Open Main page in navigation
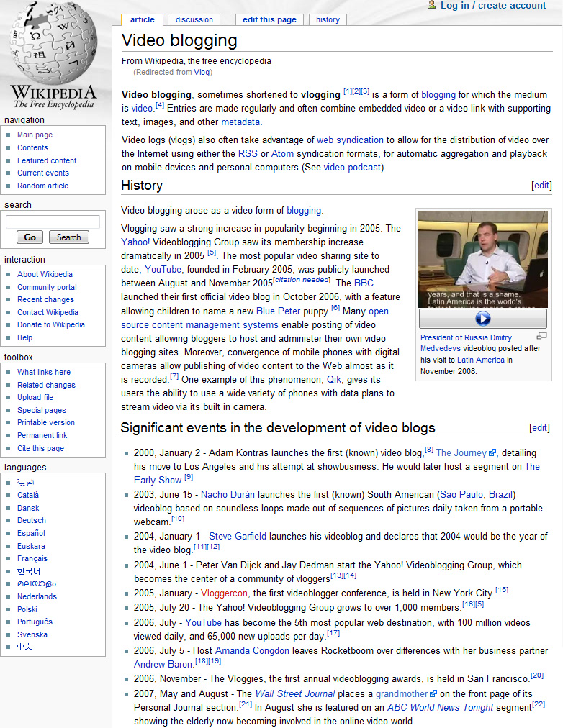Screen dimensions: 563x728 [35, 135]
